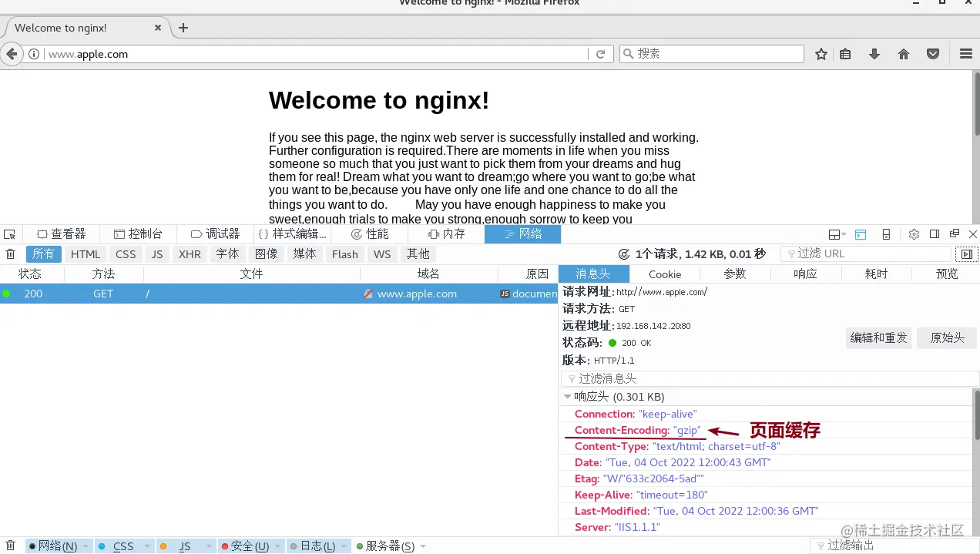Open responsive design mode phone icon
This screenshot has width=980, height=554.
[886, 233]
